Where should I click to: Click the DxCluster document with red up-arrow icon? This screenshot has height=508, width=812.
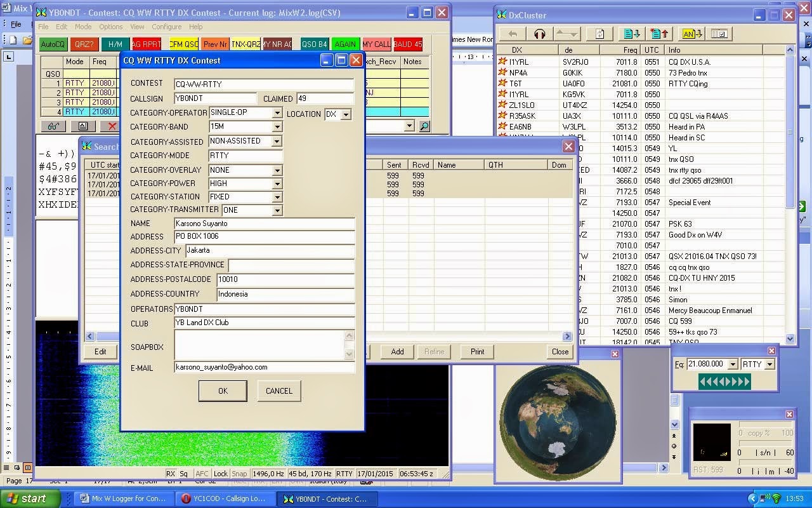click(x=659, y=34)
